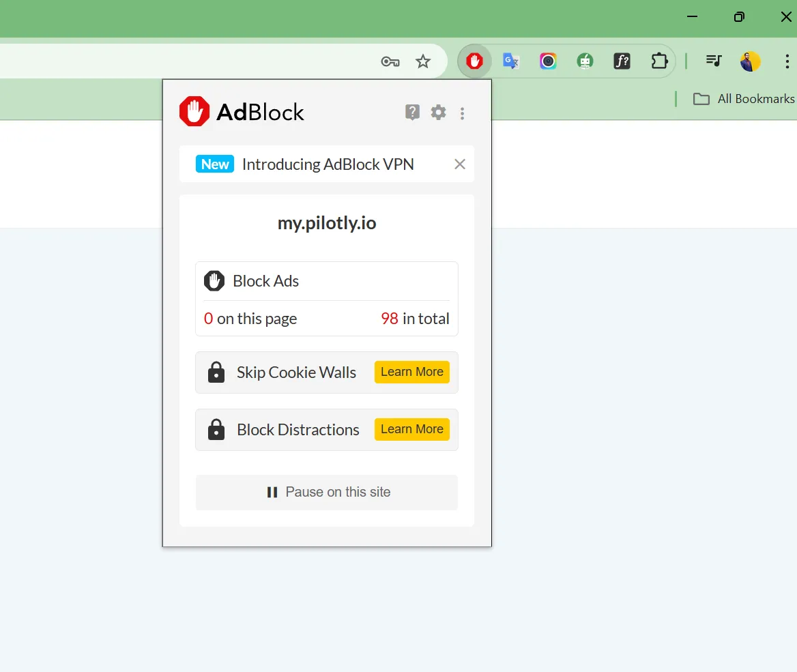The width and height of the screenshot is (797, 672).
Task: Open the font identifier f? extension
Action: pos(622,61)
